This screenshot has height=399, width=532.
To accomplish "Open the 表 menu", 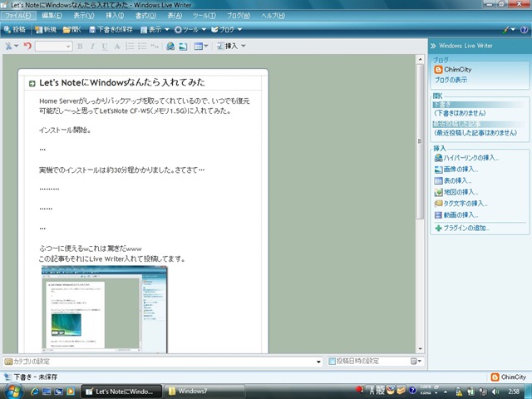I will [x=175, y=16].
